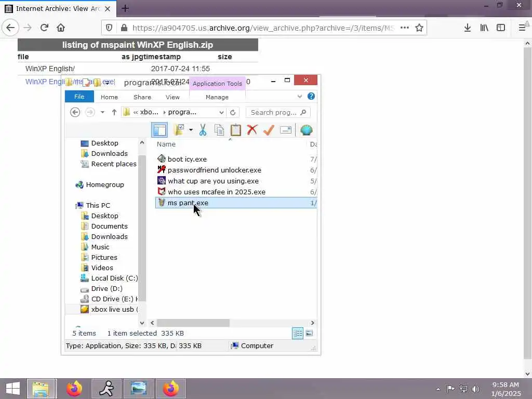Click the Paste clipboard icon

[235, 130]
